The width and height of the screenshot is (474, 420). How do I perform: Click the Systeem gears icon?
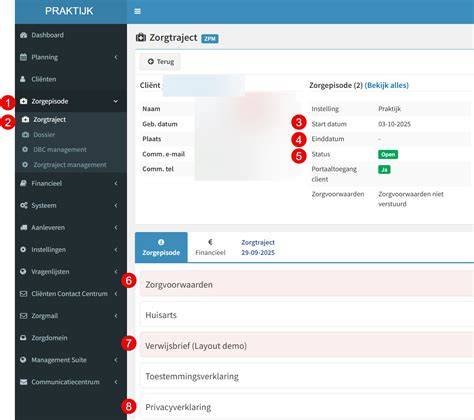click(x=24, y=205)
